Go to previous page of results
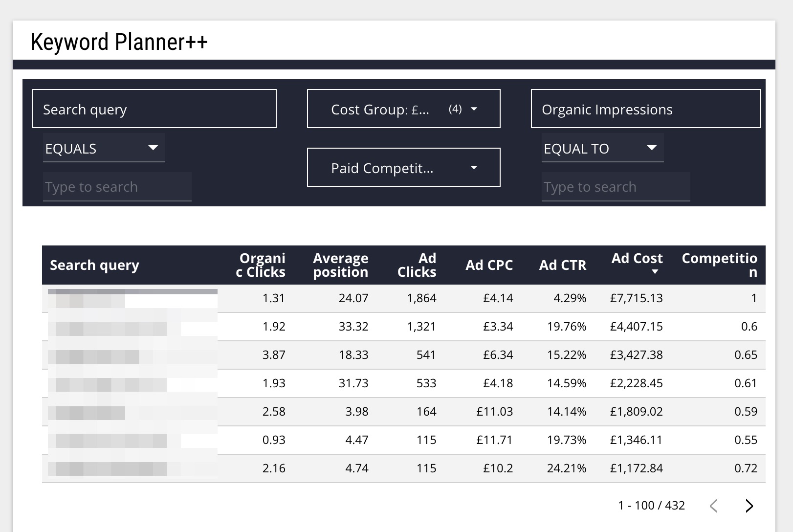This screenshot has height=532, width=793. coord(713,506)
